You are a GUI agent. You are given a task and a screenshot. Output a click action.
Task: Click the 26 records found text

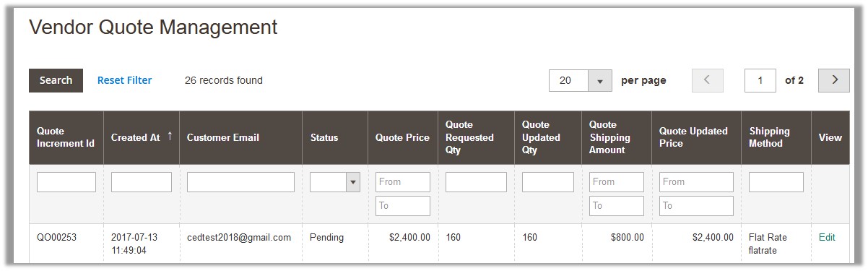(224, 80)
